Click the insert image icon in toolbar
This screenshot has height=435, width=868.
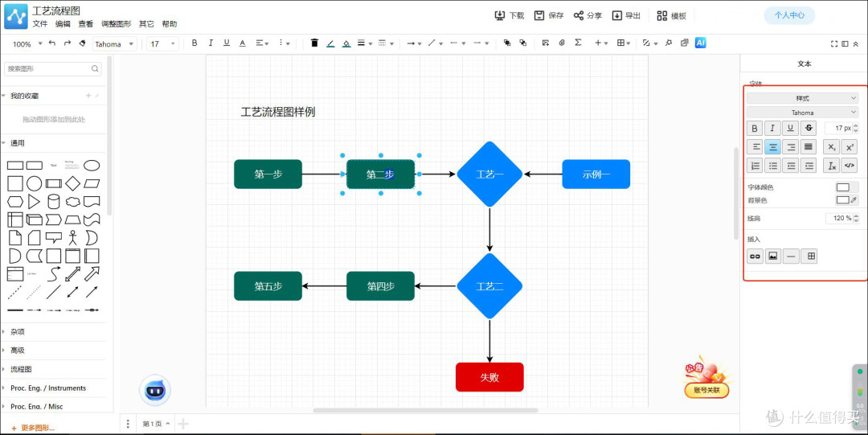[546, 43]
